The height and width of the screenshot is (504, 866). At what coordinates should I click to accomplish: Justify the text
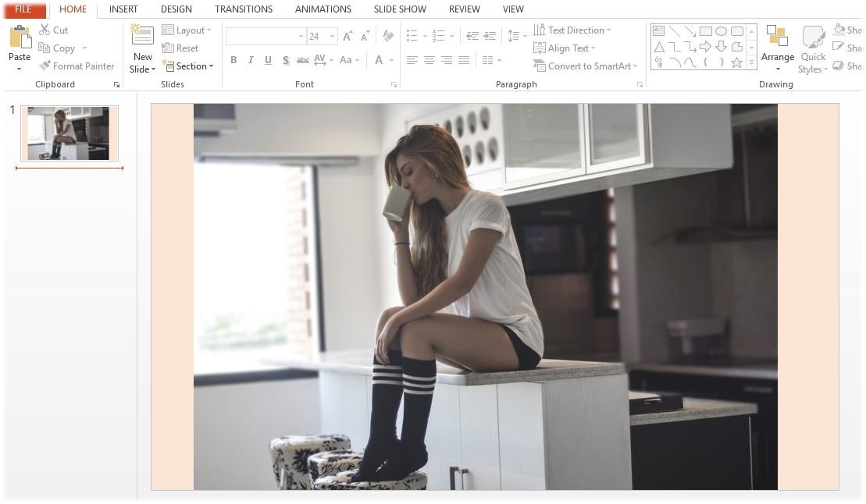tap(464, 60)
